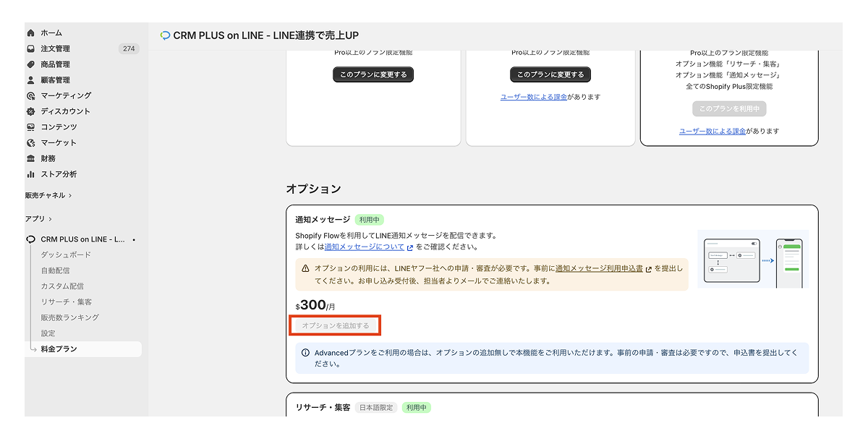Image resolution: width=868 pixels, height=436 pixels.
Task: Click the warning triangle icon in yellow notice
Action: pyautogui.click(x=305, y=268)
